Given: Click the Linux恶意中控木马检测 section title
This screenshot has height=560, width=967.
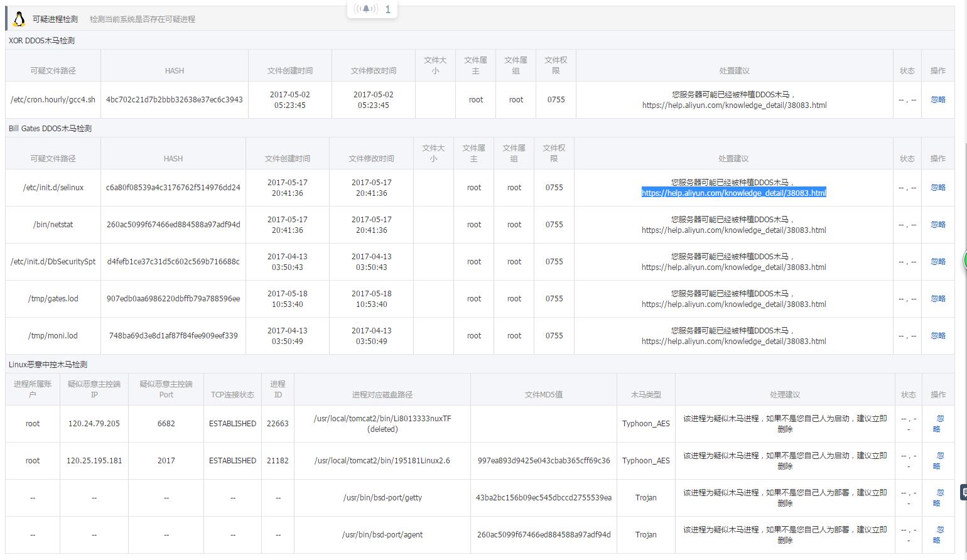Looking at the screenshot, I should [48, 365].
